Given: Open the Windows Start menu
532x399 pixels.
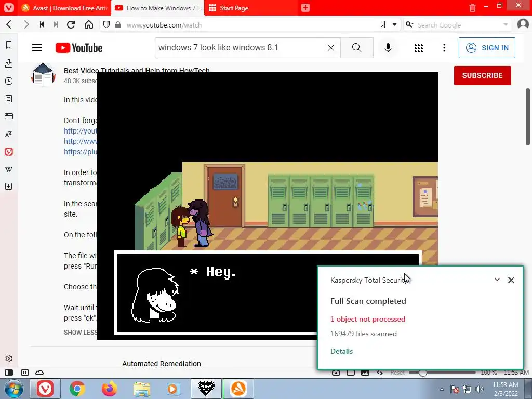Looking at the screenshot, I should [14, 389].
